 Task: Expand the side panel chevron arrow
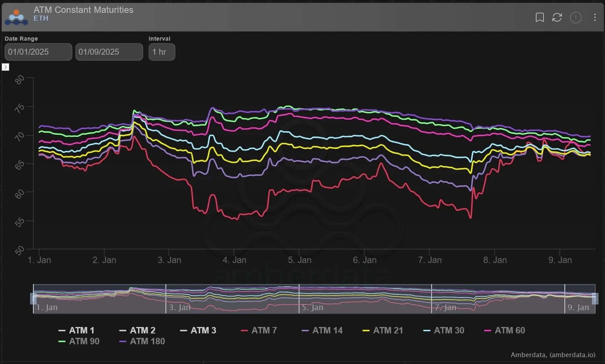click(6, 67)
